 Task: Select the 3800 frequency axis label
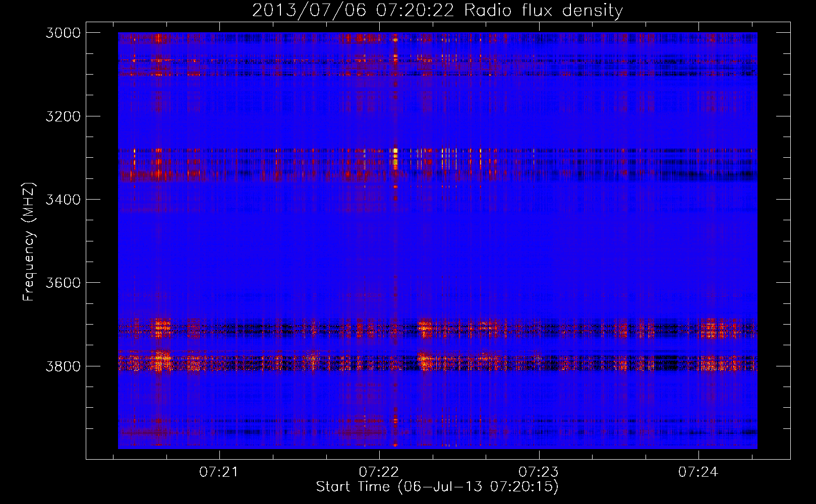(63, 366)
